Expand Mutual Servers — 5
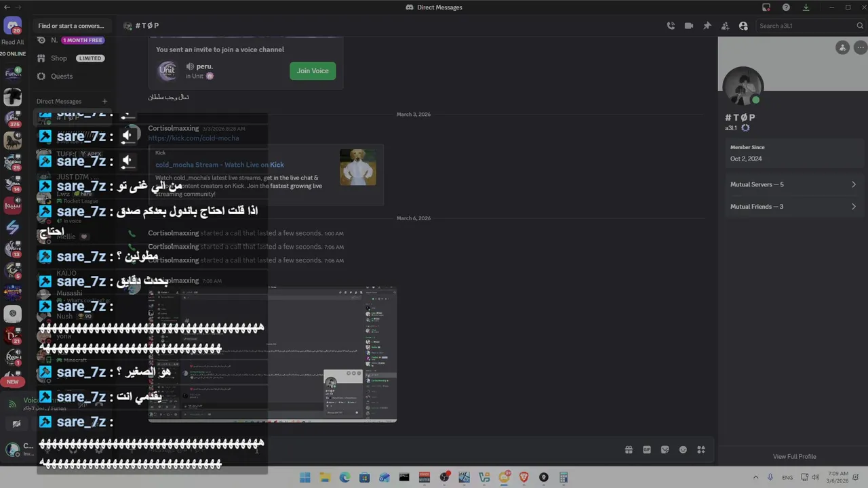 click(x=793, y=184)
